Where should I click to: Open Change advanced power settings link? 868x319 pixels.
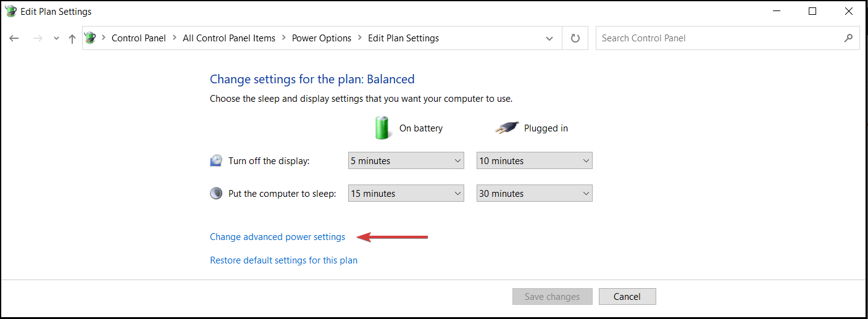[x=277, y=237]
